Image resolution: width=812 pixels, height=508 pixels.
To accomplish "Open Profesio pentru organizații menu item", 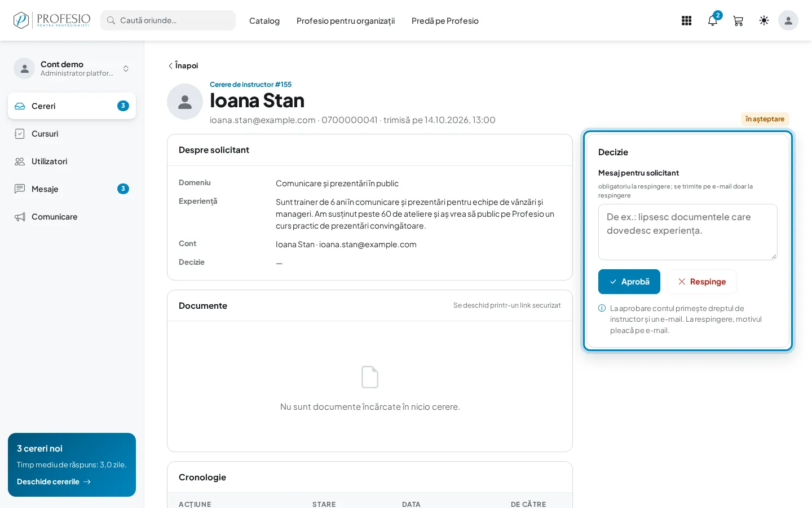I will tap(346, 21).
